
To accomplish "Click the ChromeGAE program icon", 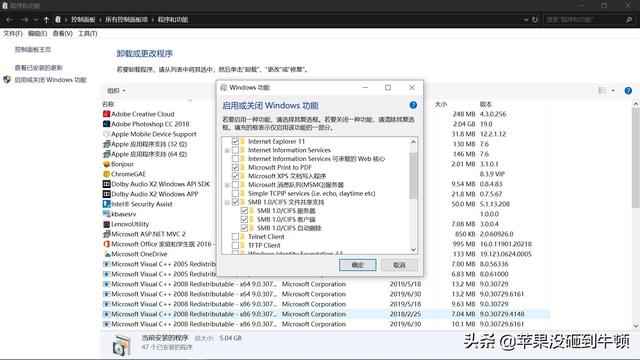I will (x=107, y=174).
